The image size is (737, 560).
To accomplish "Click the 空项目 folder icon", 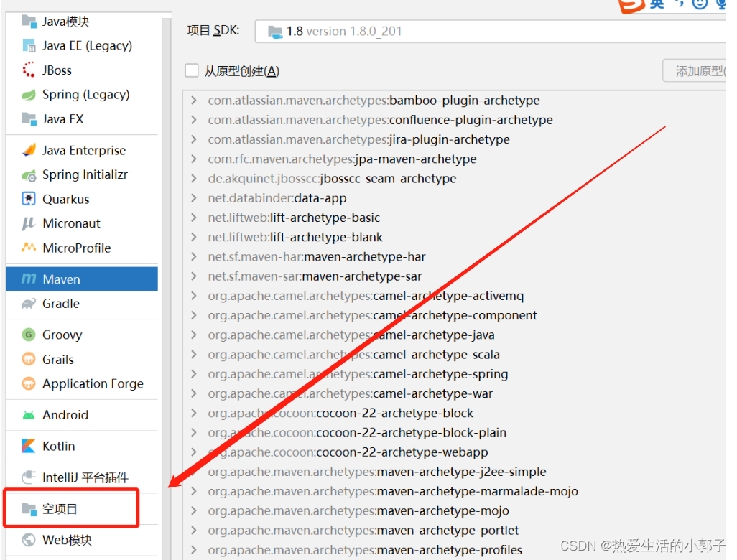I will click(x=29, y=509).
